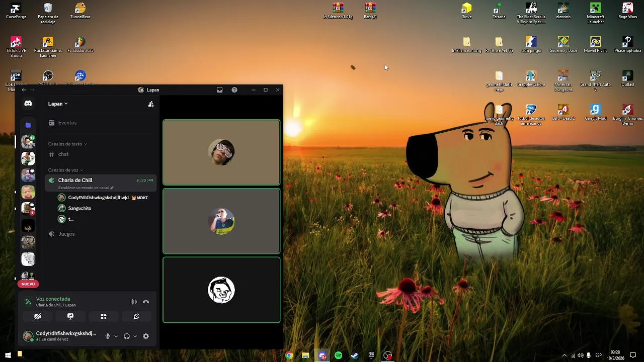The image size is (644, 362).
Task: Open the Discord help question mark icon
Action: coord(234,90)
